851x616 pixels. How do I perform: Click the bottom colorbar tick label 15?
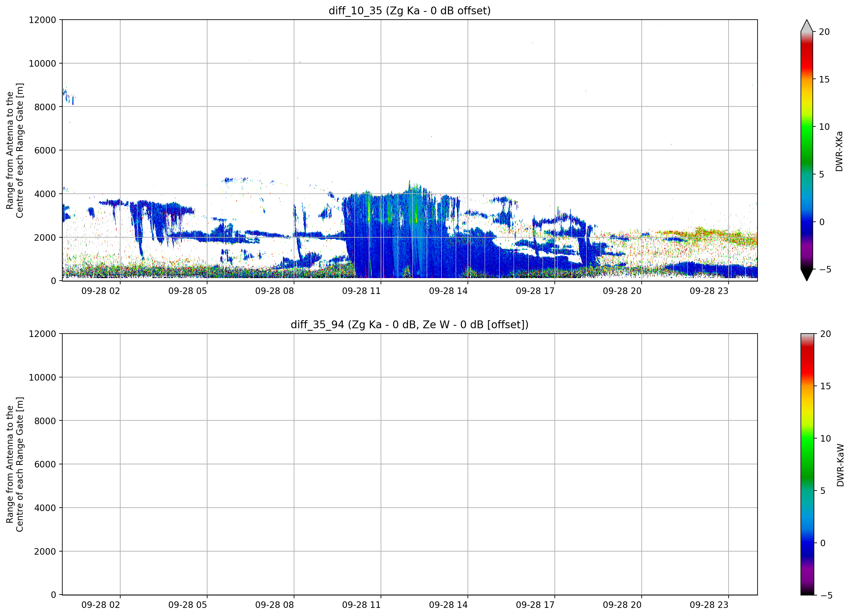tap(826, 386)
